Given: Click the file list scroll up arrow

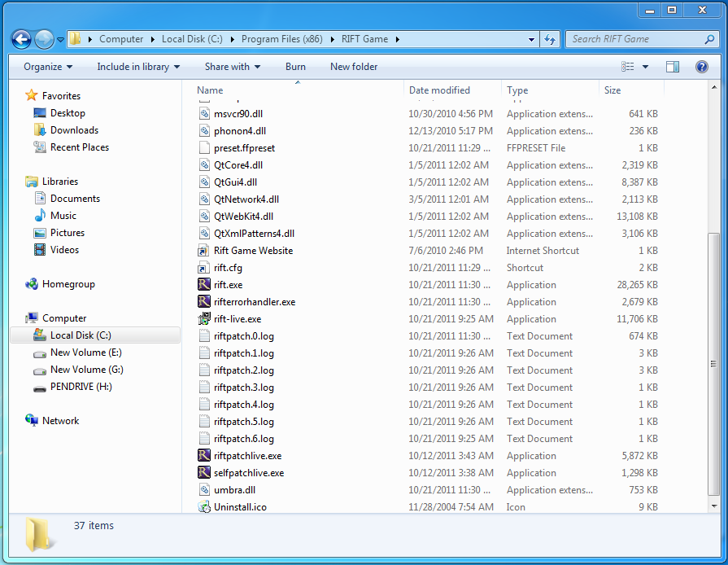Looking at the screenshot, I should [x=714, y=86].
